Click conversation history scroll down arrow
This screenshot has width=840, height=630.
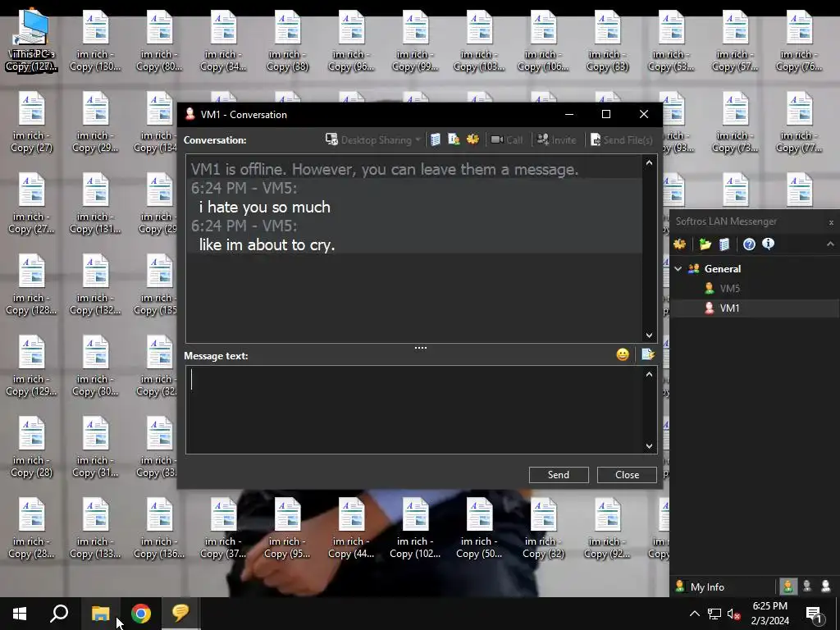point(650,336)
